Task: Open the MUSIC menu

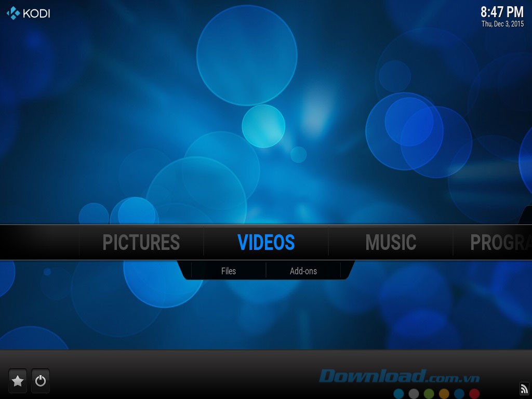Action: click(x=391, y=242)
